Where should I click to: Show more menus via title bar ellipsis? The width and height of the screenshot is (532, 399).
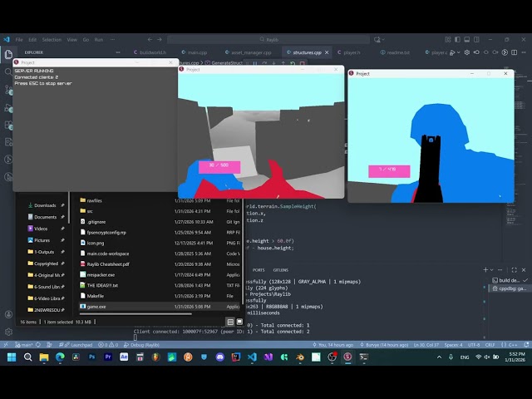[x=112, y=40]
